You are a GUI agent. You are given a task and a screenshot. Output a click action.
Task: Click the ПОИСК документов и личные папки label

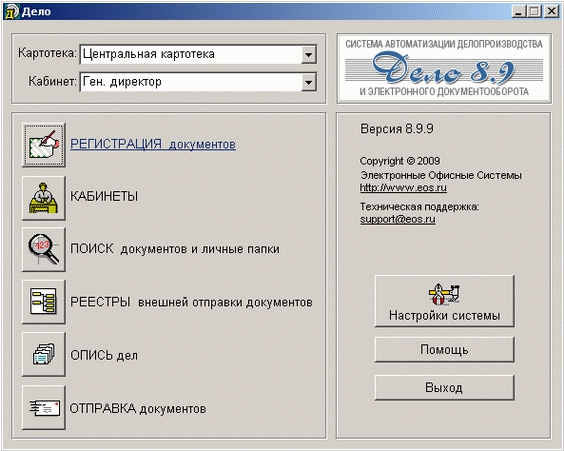[175, 249]
